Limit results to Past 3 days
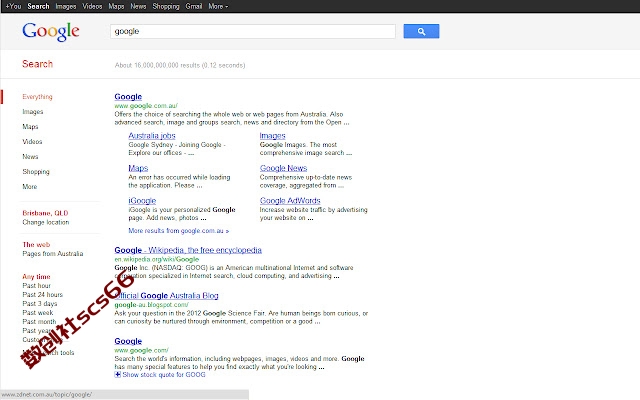Image resolution: width=640 pixels, height=400 pixels. 40,304
